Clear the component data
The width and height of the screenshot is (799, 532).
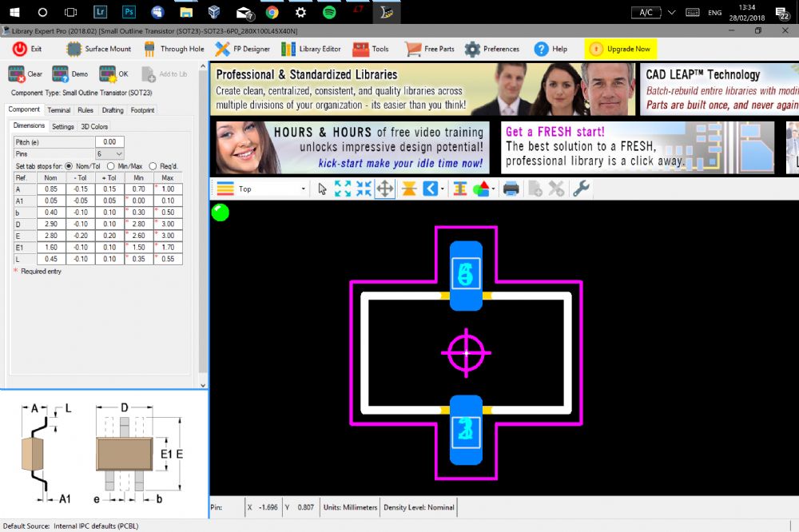[25, 74]
